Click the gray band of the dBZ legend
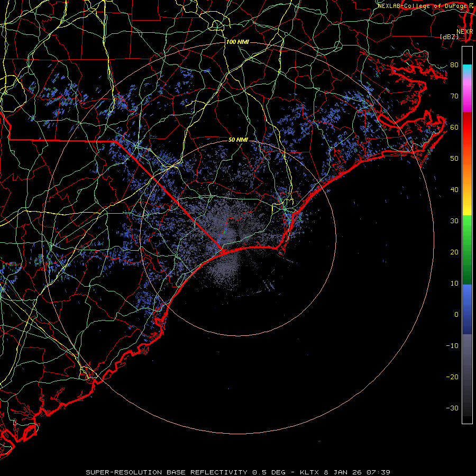This screenshot has width=476, height=476. 467,375
